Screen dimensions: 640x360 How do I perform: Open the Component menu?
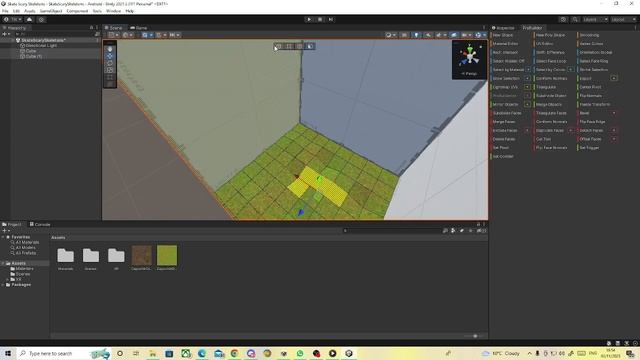[x=77, y=11]
